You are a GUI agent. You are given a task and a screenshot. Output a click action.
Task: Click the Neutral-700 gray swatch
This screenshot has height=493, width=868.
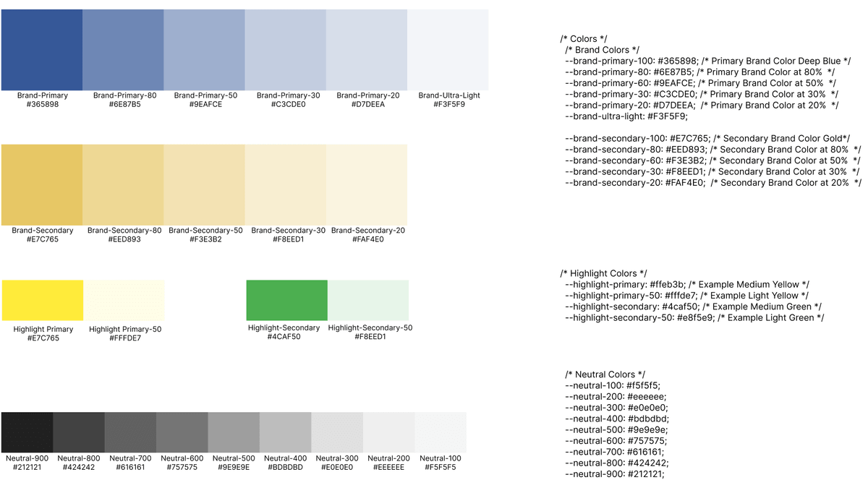(x=131, y=432)
